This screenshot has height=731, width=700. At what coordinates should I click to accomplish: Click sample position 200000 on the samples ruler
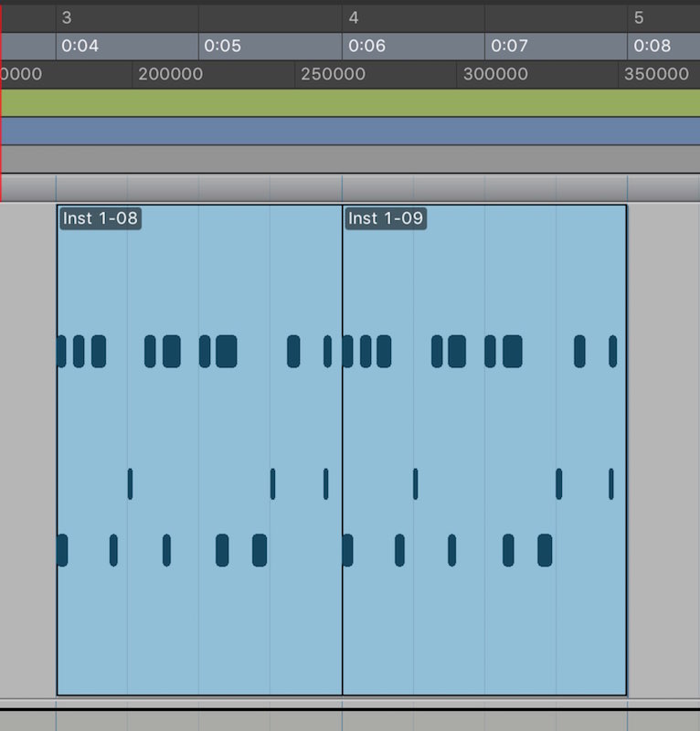[x=170, y=74]
